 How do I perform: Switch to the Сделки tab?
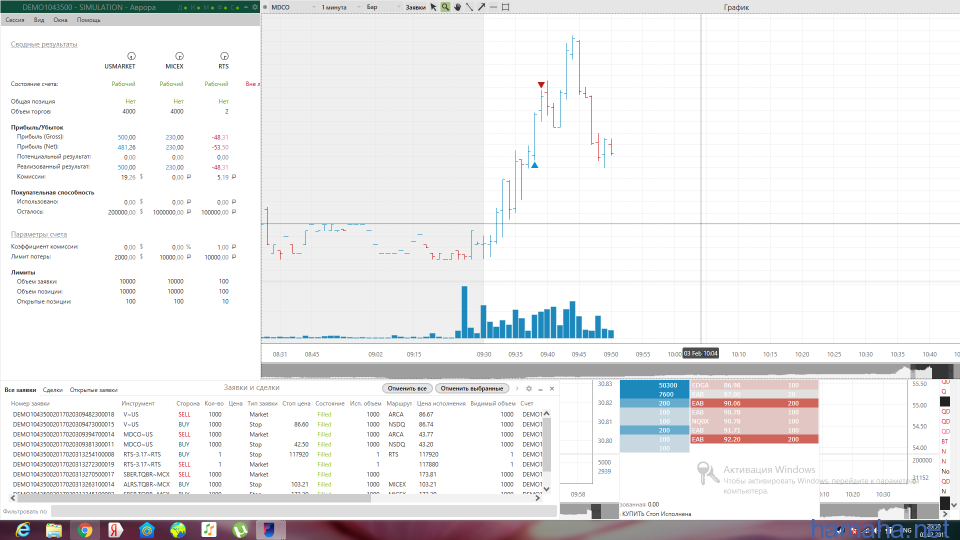click(53, 390)
